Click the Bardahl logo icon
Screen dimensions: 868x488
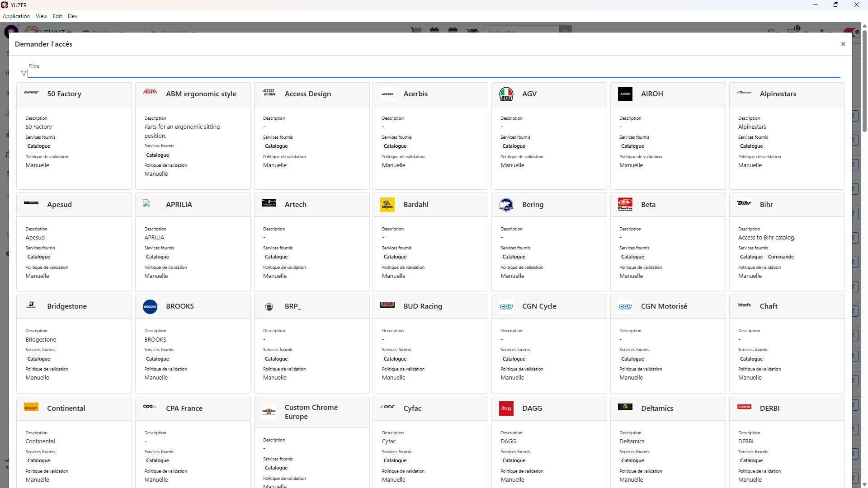tap(387, 205)
